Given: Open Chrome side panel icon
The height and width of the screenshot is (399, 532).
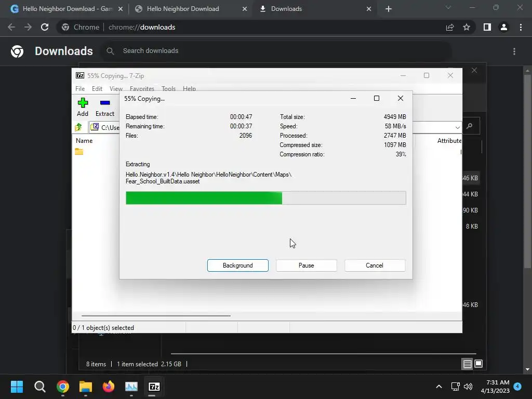Looking at the screenshot, I should tap(487, 27).
